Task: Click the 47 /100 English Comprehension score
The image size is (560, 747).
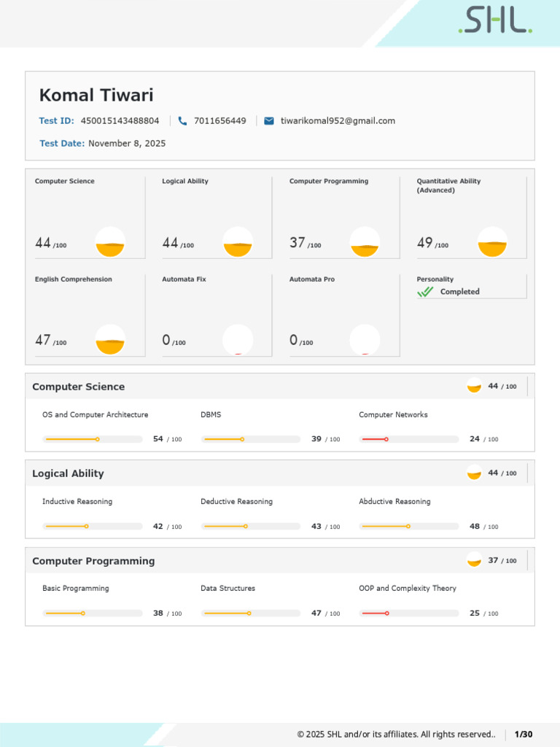Action: coord(51,340)
